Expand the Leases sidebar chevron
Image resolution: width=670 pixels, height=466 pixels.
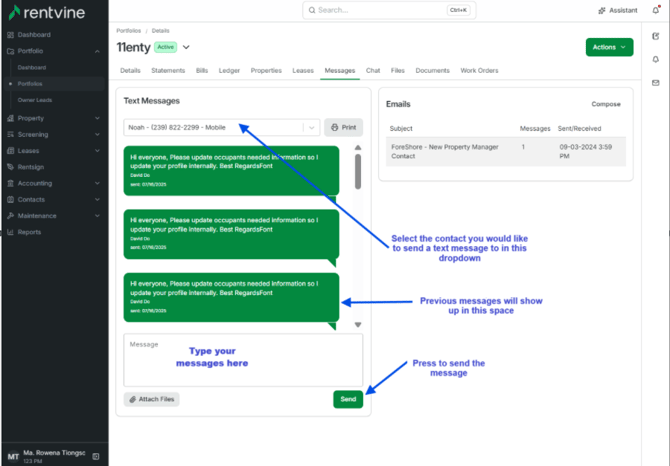pos(97,151)
